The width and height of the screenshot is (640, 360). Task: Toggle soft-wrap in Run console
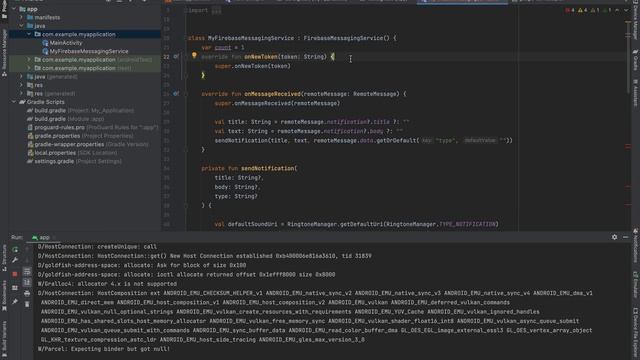coord(27,271)
